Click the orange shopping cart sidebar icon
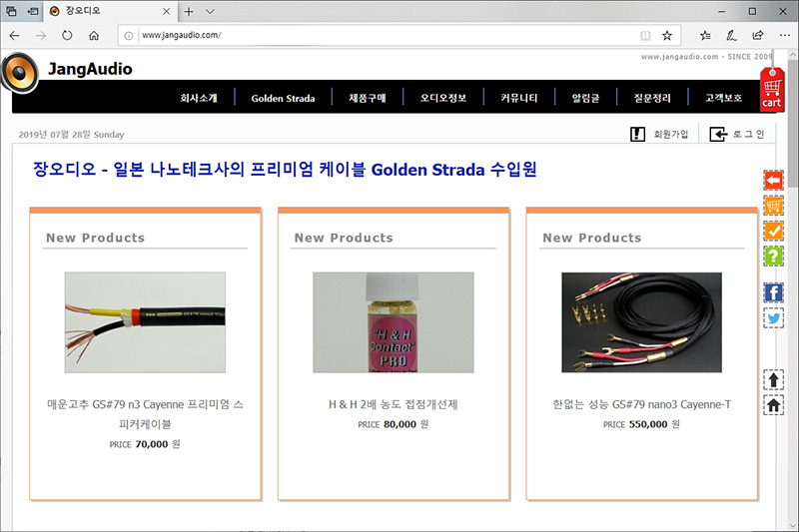Viewport: 799px width, 532px height. coord(773,206)
